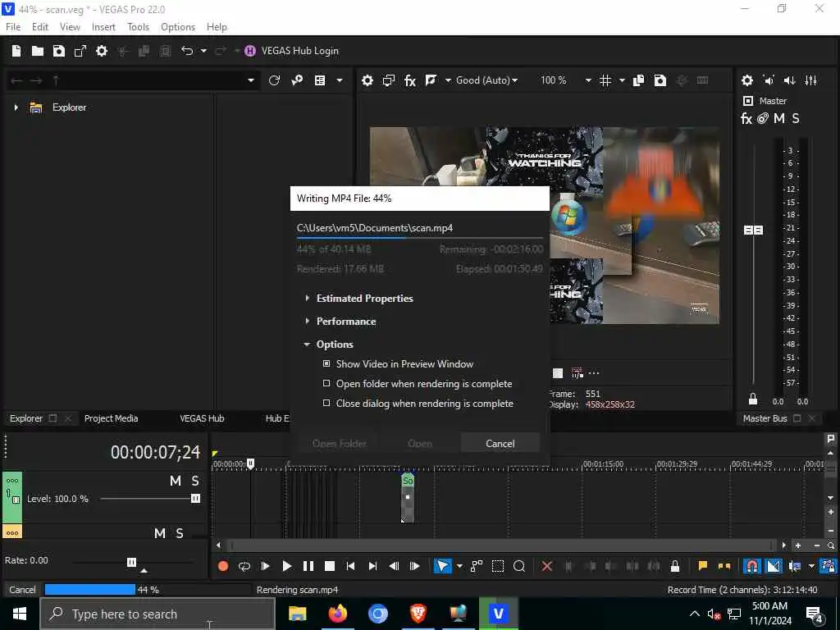Open the Tools menu
The width and height of the screenshot is (840, 630).
(x=138, y=27)
